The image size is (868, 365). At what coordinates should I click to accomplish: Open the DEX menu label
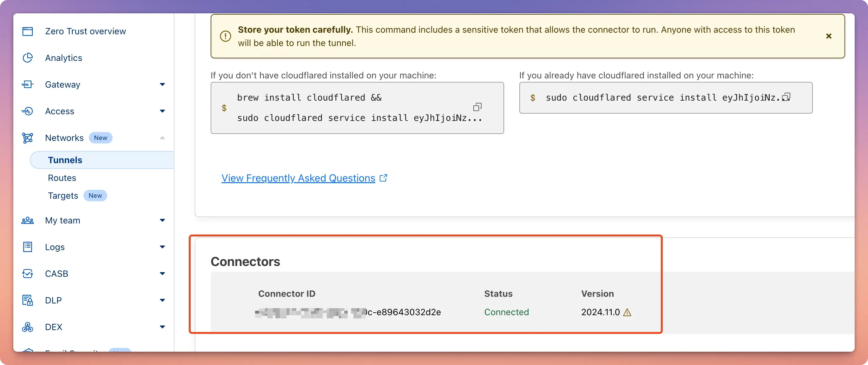[54, 327]
